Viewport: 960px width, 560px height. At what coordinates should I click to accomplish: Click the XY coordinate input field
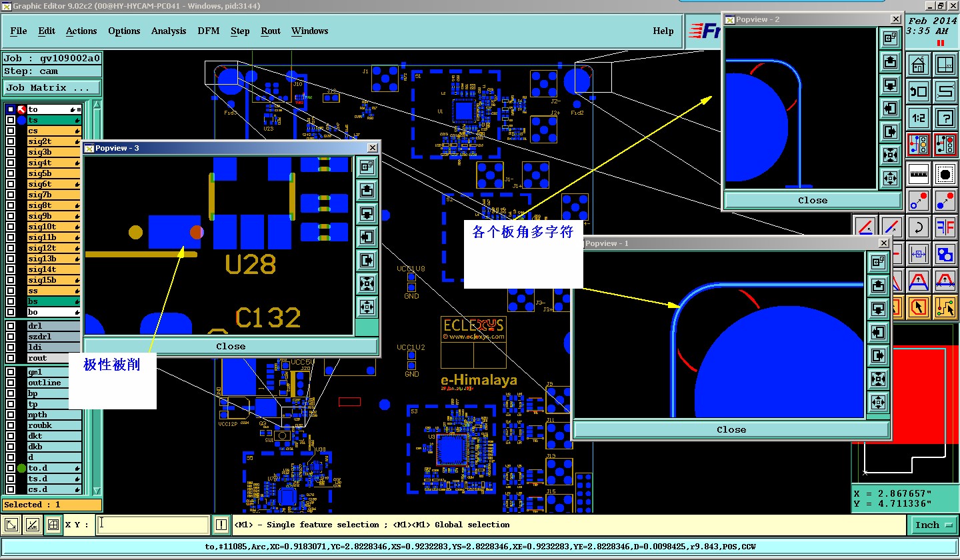(153, 525)
